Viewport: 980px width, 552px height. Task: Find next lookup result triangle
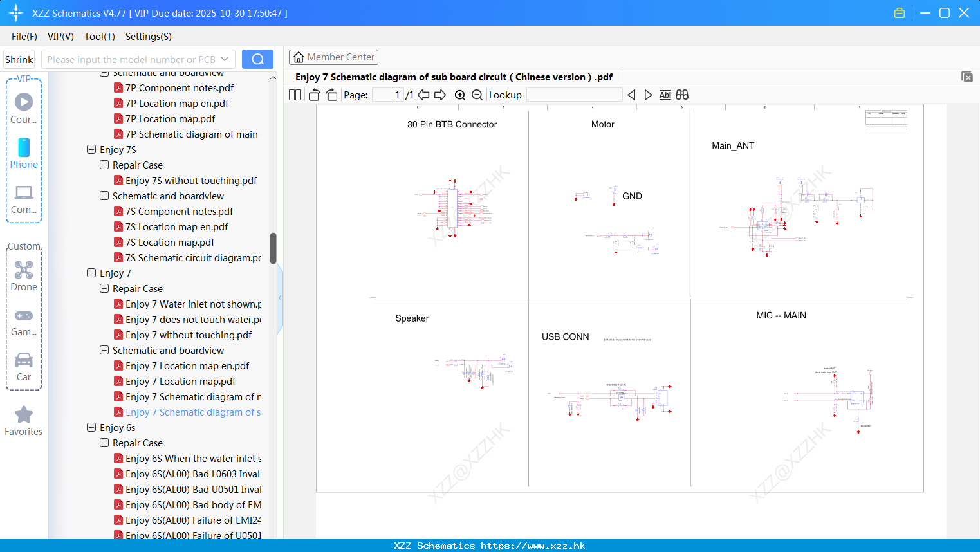pyautogui.click(x=648, y=95)
